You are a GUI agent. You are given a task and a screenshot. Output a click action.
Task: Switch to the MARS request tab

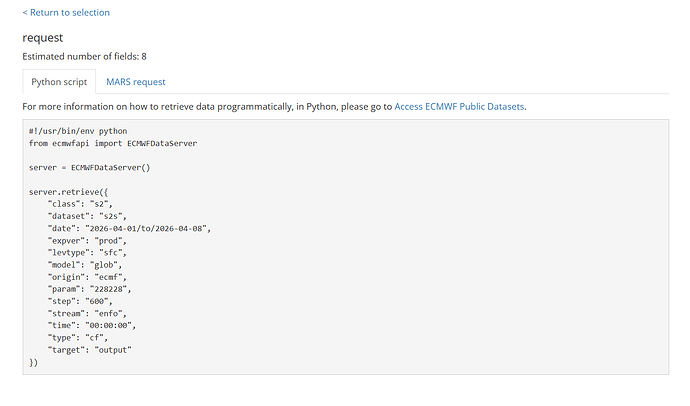click(x=136, y=82)
